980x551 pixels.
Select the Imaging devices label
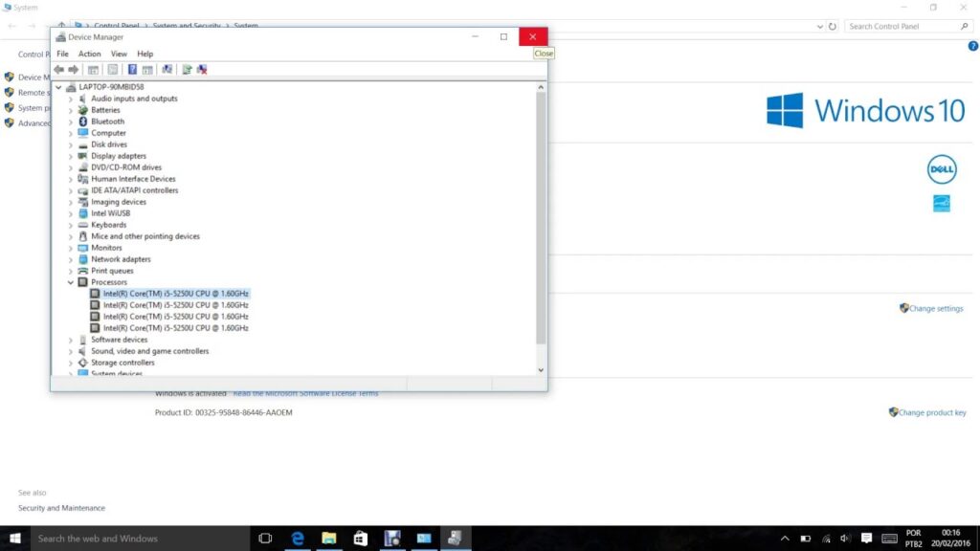[118, 202]
